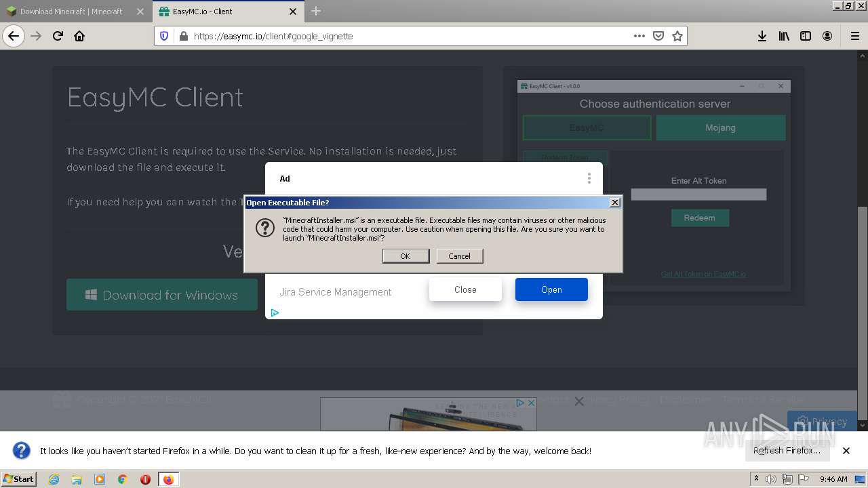Go back using the Firefox back arrow
The image size is (868, 488).
14,36
